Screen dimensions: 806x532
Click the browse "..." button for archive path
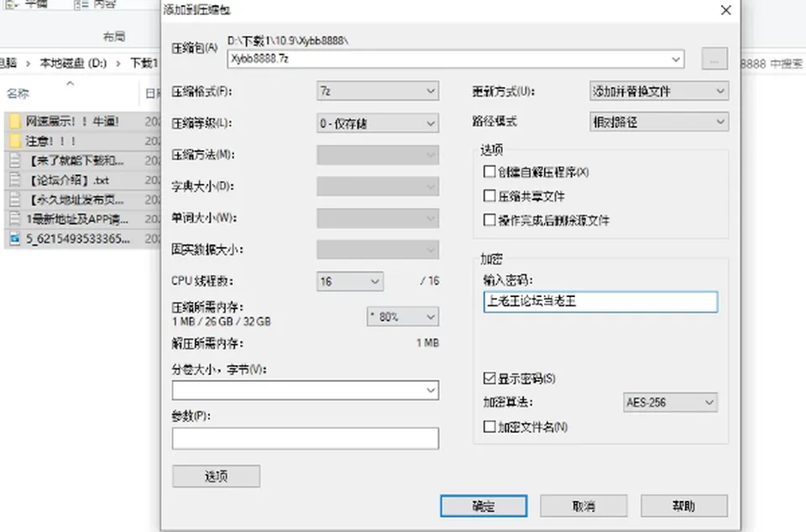(714, 59)
